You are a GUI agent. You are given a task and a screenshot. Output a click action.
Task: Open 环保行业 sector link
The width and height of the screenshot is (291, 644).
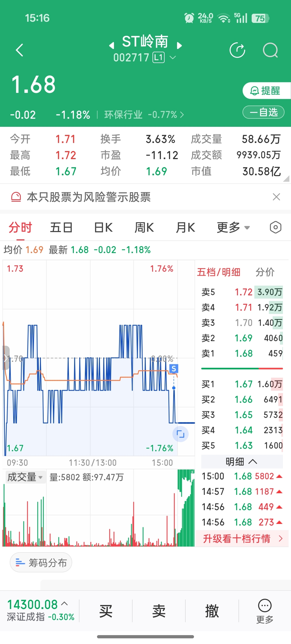tap(144, 115)
